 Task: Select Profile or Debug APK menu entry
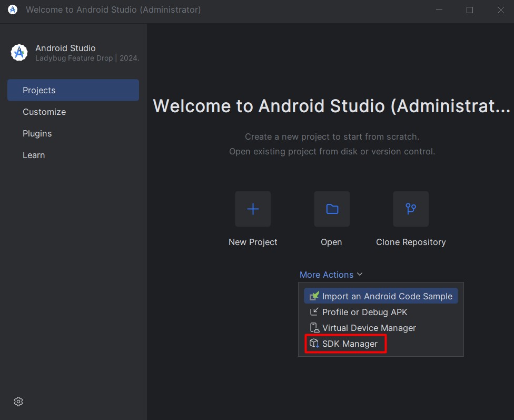381,312
